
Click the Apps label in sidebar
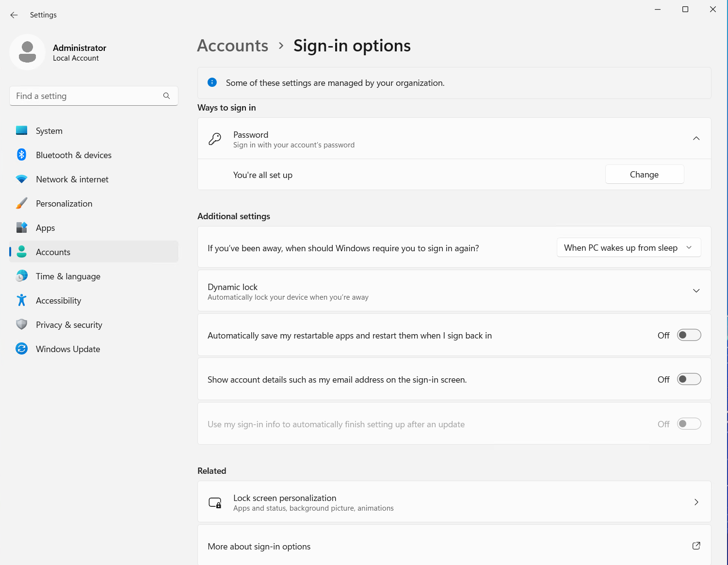point(46,228)
